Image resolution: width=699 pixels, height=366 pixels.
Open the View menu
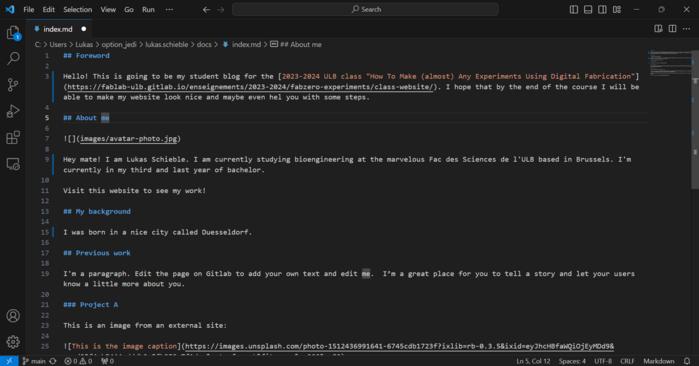pos(108,9)
